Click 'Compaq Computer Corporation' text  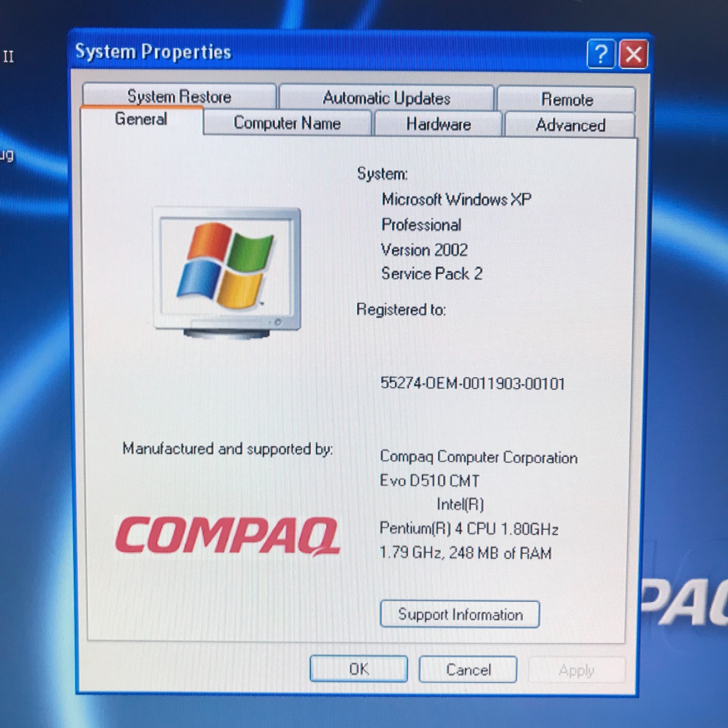pos(479,457)
